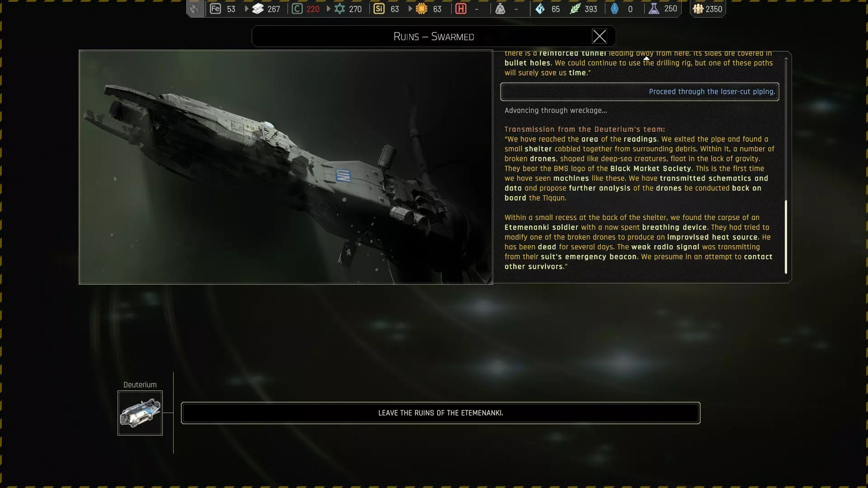Click the blue ice crystal icon
The width and height of the screenshot is (868, 488).
540,9
